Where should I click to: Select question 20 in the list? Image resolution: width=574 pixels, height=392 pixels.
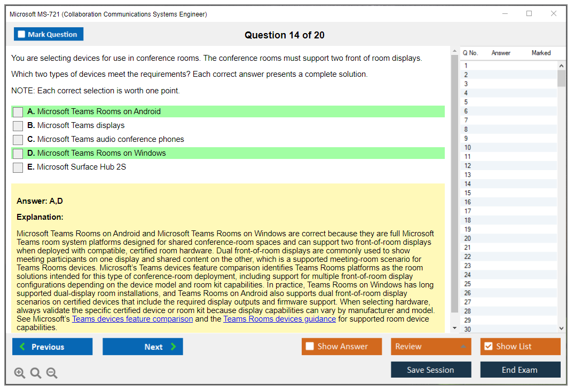[x=509, y=238]
